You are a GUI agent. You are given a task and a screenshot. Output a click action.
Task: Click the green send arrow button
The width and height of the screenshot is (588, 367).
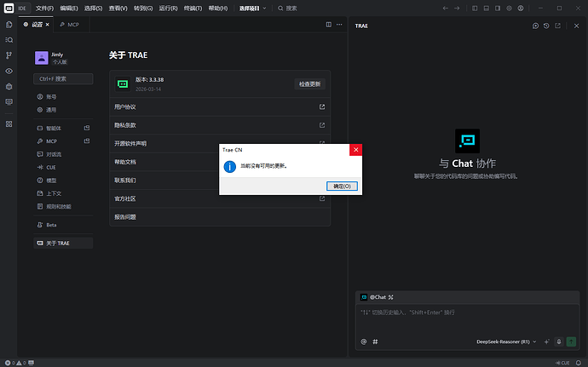(x=571, y=341)
